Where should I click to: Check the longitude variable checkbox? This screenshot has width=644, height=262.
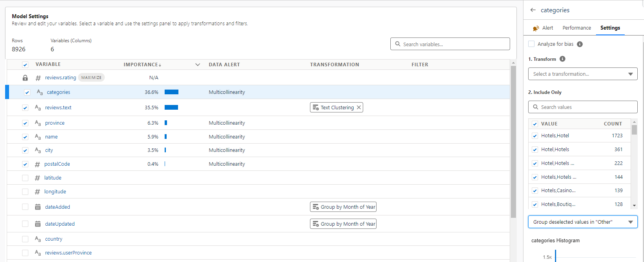(25, 192)
